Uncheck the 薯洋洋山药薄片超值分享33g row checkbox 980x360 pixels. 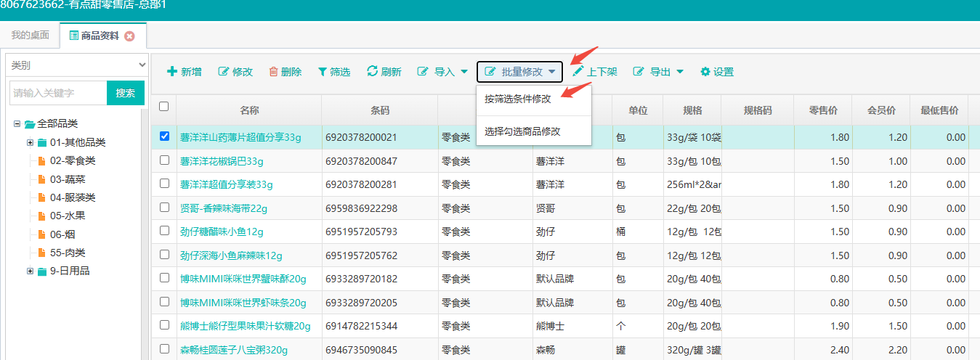click(x=164, y=136)
